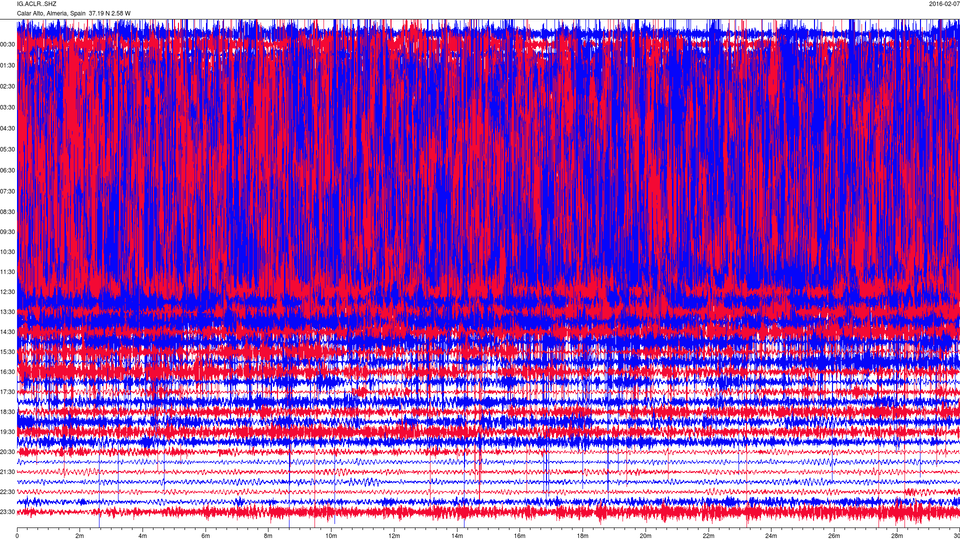Select the 14:30 time row label
960x540 pixels.
point(7,332)
